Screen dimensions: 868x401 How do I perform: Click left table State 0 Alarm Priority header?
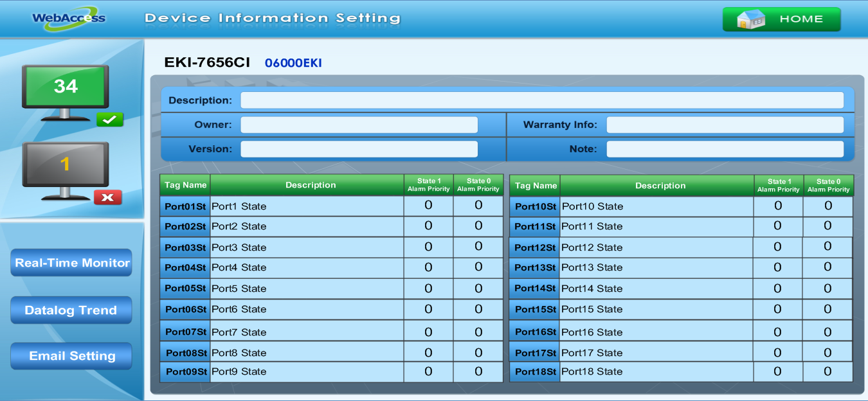(478, 185)
